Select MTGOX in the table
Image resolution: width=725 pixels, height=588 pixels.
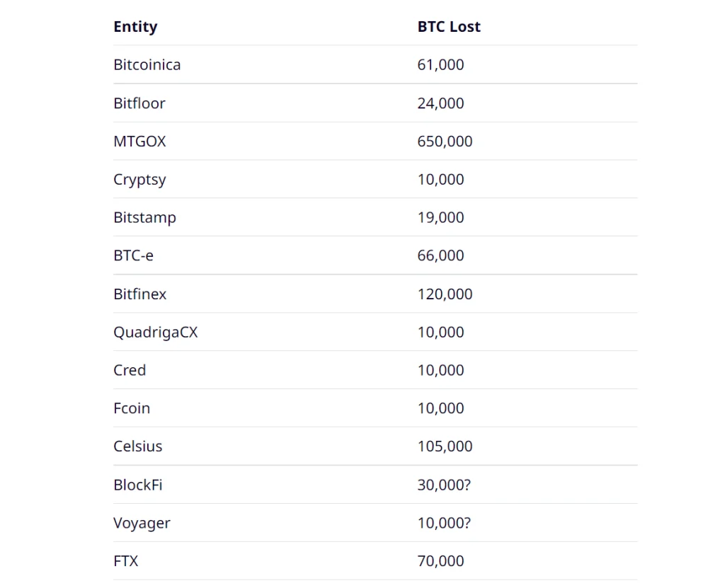pyautogui.click(x=139, y=142)
